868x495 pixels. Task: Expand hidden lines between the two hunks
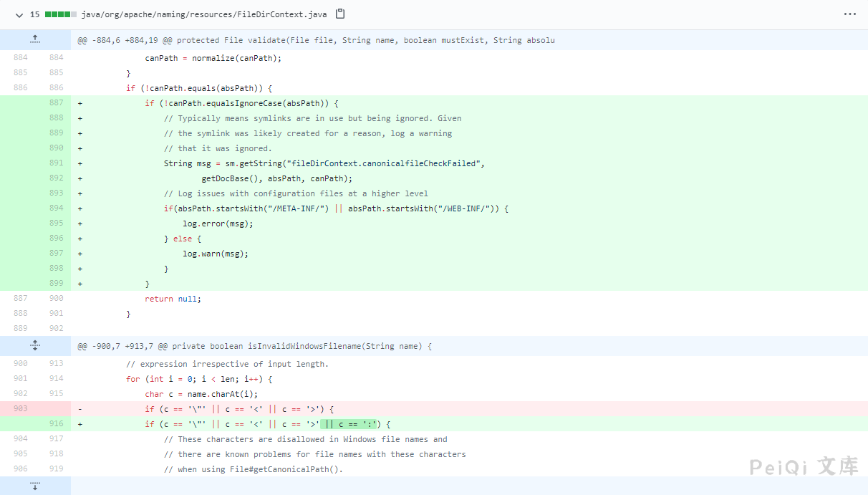(x=35, y=346)
